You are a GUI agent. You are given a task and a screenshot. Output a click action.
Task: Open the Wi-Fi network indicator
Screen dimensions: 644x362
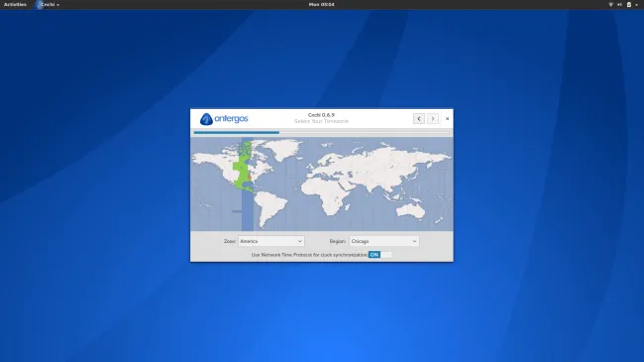[x=610, y=5]
